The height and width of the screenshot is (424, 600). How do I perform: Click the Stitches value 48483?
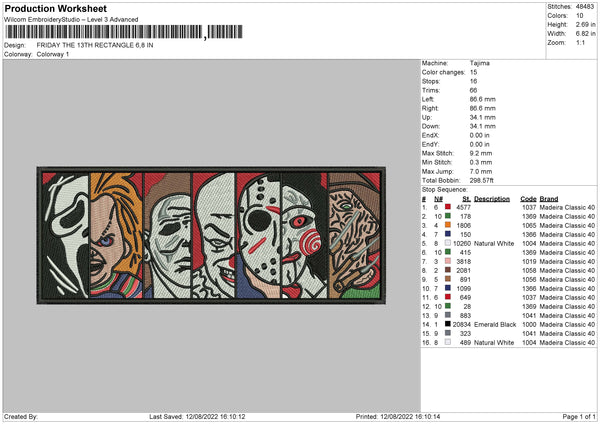(585, 7)
